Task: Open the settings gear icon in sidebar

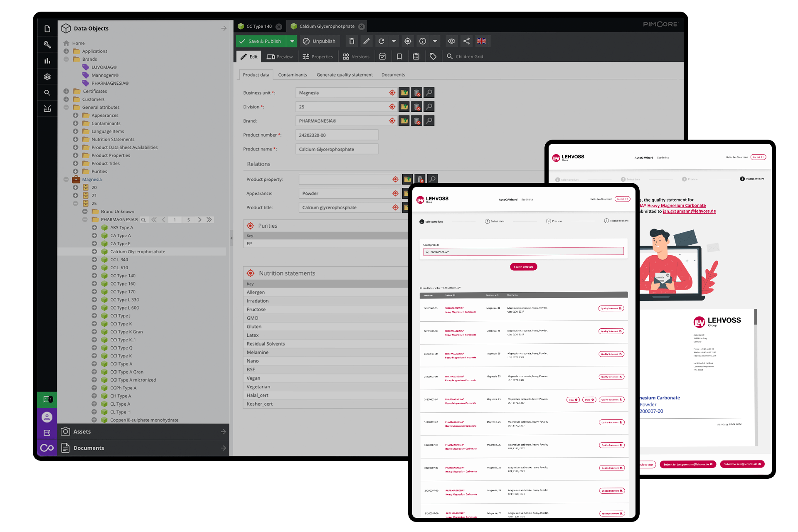Action: [x=47, y=76]
